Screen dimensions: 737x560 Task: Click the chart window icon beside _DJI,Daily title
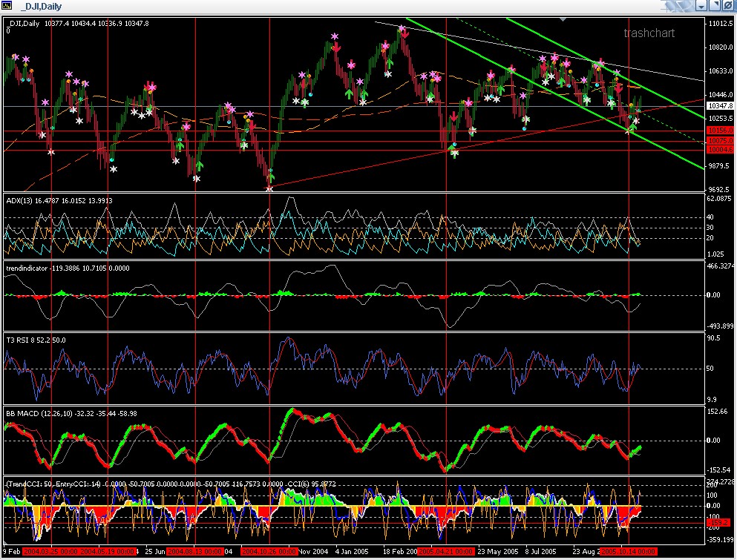tap(7, 6)
